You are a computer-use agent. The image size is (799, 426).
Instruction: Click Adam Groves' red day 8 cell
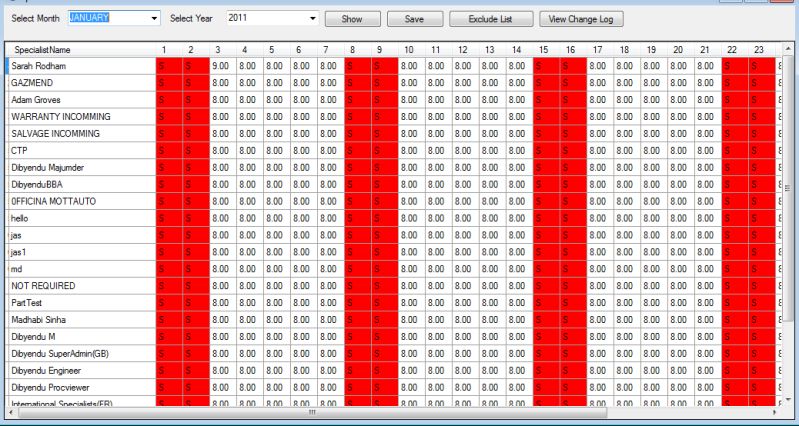(358, 99)
